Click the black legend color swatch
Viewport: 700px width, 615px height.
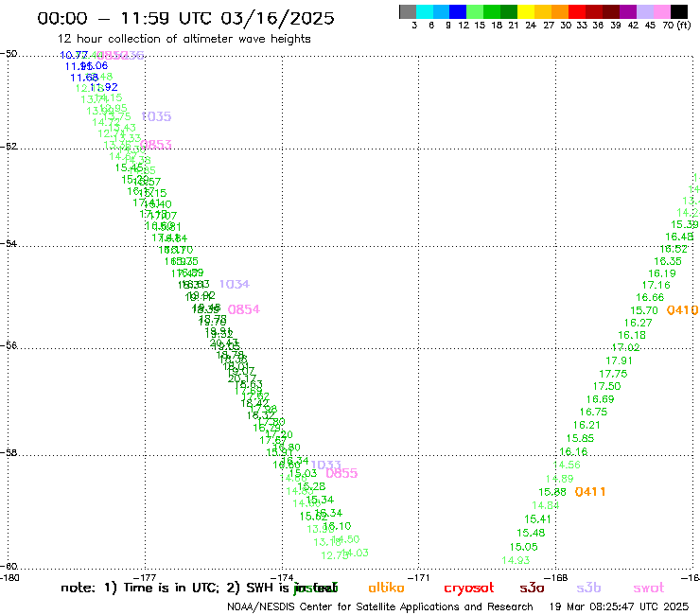[679, 11]
